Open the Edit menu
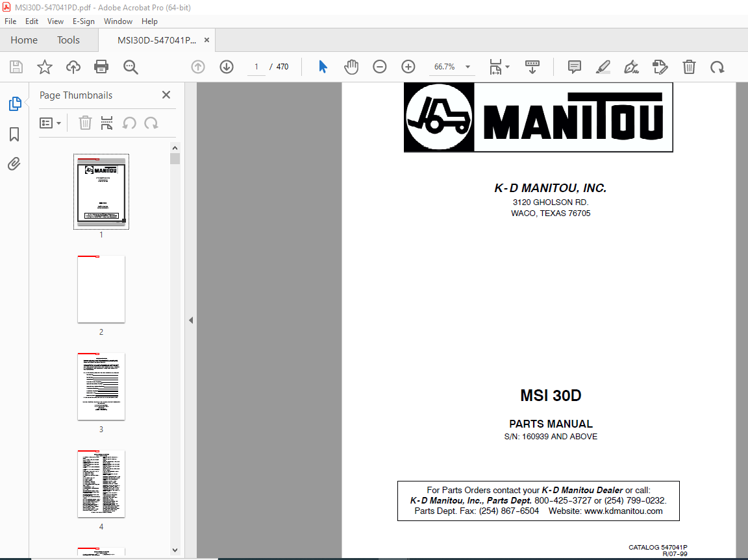Image resolution: width=748 pixels, height=560 pixels. click(31, 21)
